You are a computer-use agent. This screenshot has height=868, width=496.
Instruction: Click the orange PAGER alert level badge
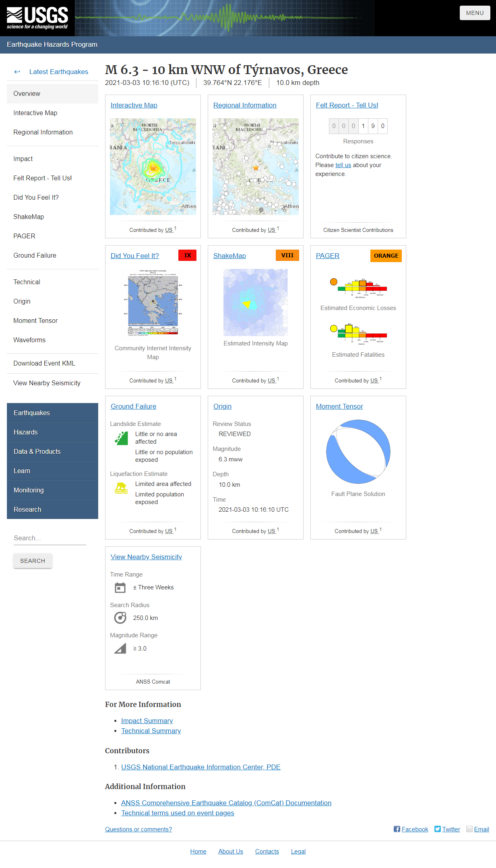click(x=386, y=256)
